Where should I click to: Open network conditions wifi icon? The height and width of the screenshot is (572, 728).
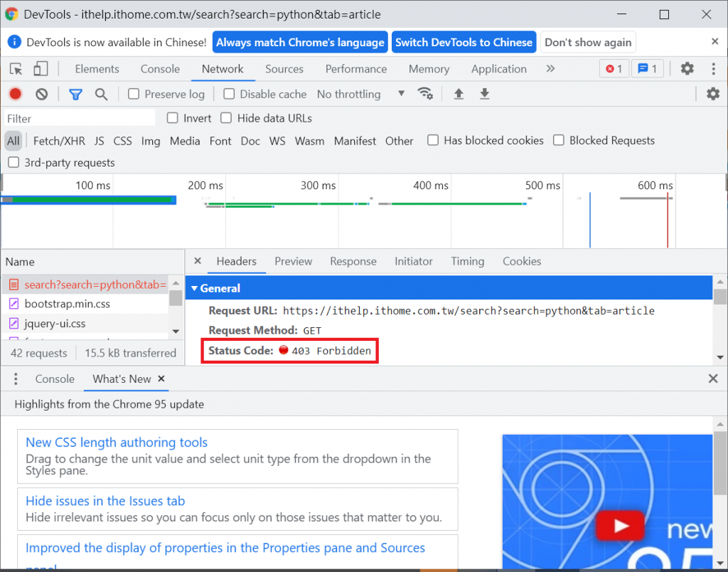pyautogui.click(x=425, y=93)
